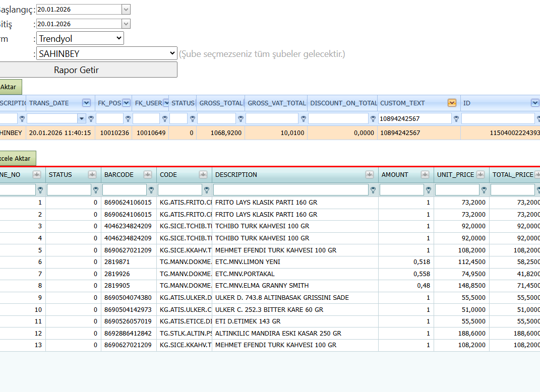Click the FK_POS value 10010236

tap(114, 133)
